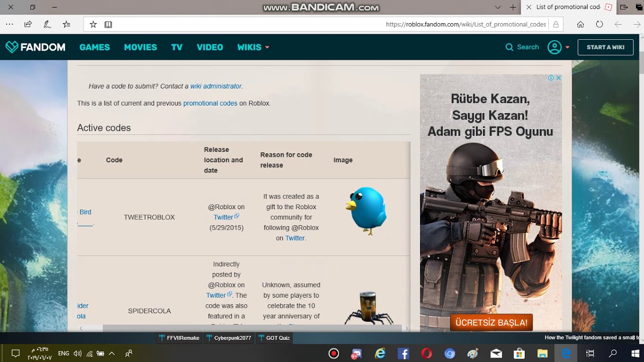Expand the WIKIS dropdown
644x362 pixels.
pos(253,47)
